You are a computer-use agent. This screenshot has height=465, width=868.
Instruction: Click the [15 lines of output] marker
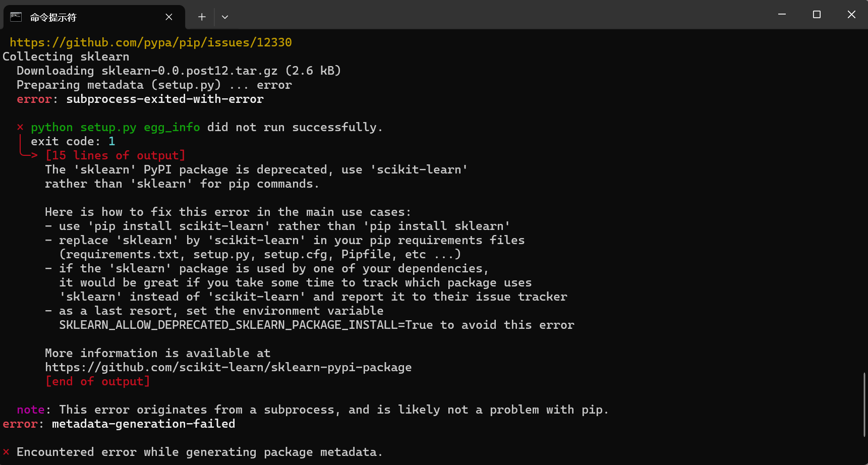click(115, 155)
